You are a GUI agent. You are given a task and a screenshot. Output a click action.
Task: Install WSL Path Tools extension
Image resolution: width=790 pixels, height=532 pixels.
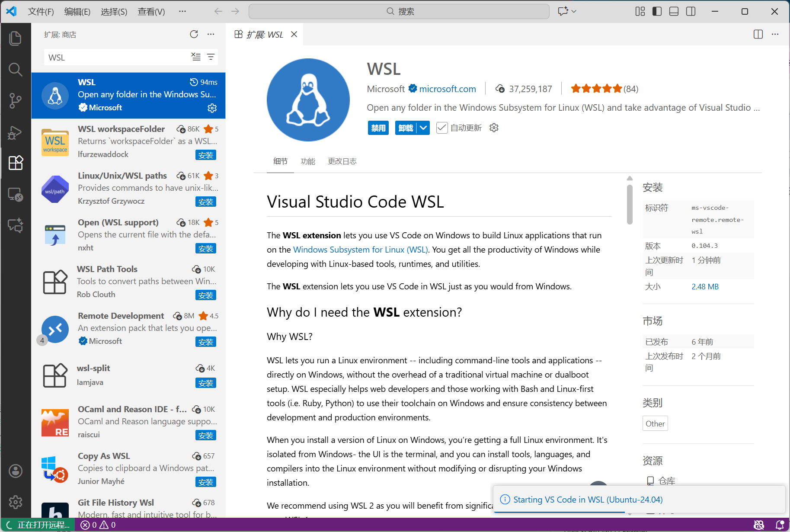[205, 295]
